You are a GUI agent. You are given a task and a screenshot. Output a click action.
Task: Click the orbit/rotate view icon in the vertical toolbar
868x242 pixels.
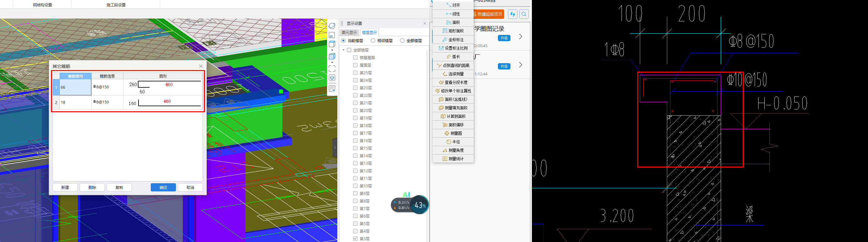pyautogui.click(x=332, y=26)
